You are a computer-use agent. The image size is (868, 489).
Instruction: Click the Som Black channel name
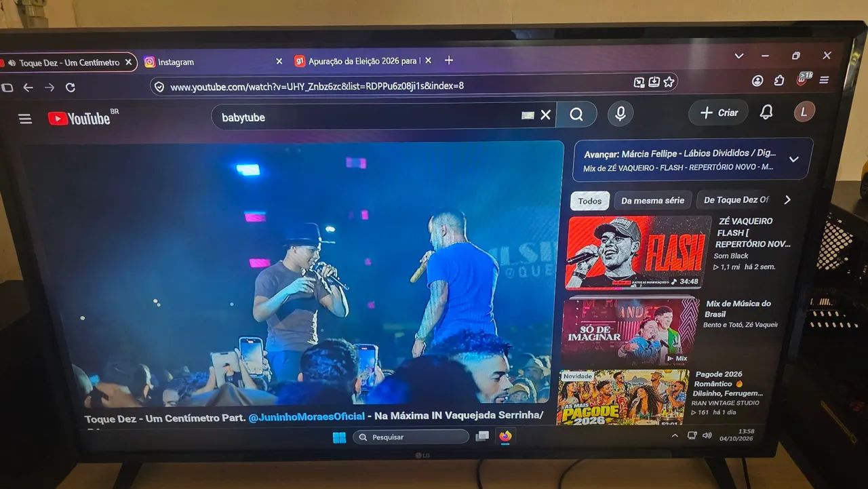coord(730,256)
